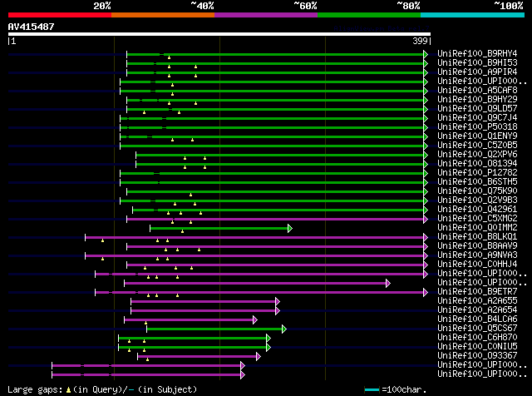Select the UniRef100_Q42961 label
The height and width of the screenshot is (396, 532).
(x=477, y=210)
